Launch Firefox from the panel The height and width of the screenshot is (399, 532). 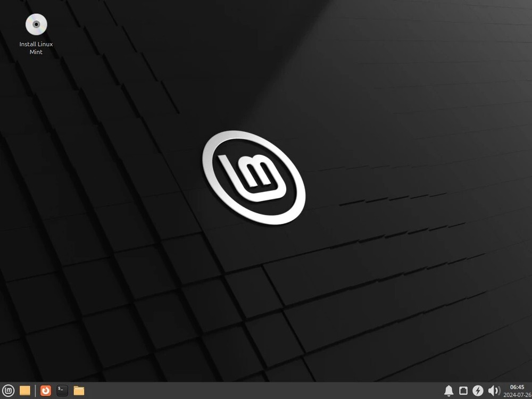(46, 390)
